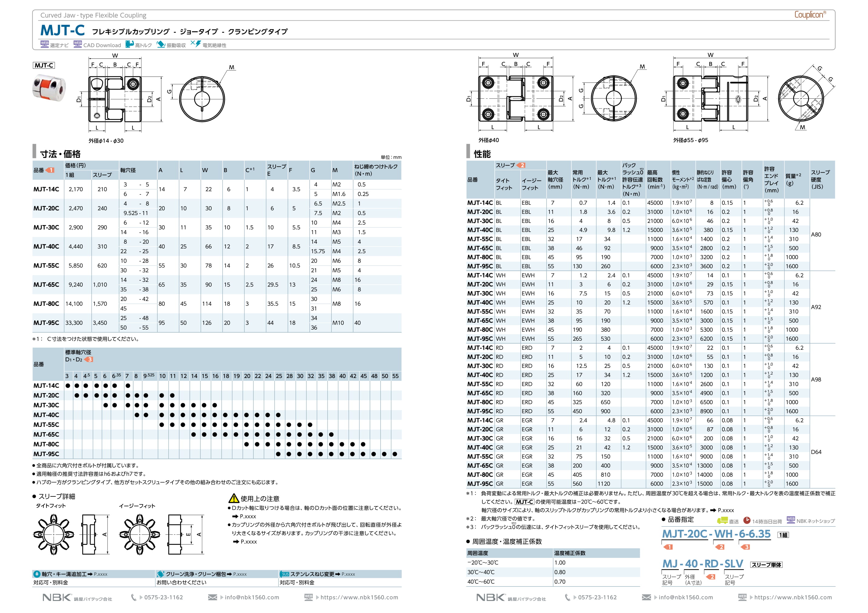Click the 振動吸収 vibration absorption icon
The image size is (868, 613).
(x=161, y=44)
